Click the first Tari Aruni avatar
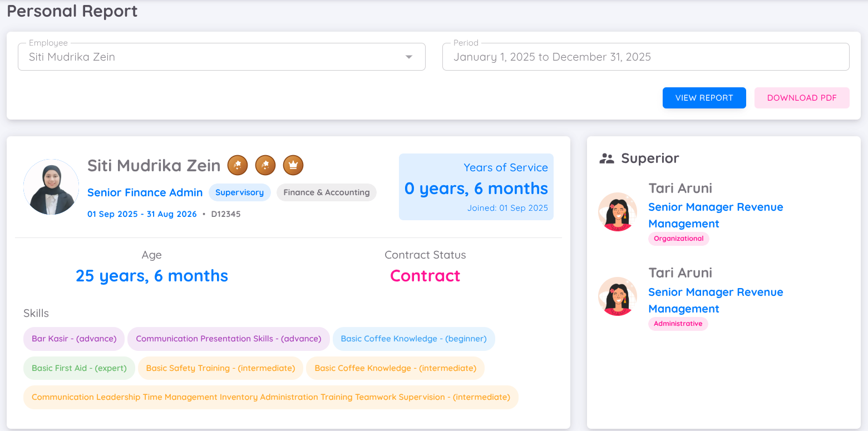Screen dimensions: 868x431 pos(618,212)
